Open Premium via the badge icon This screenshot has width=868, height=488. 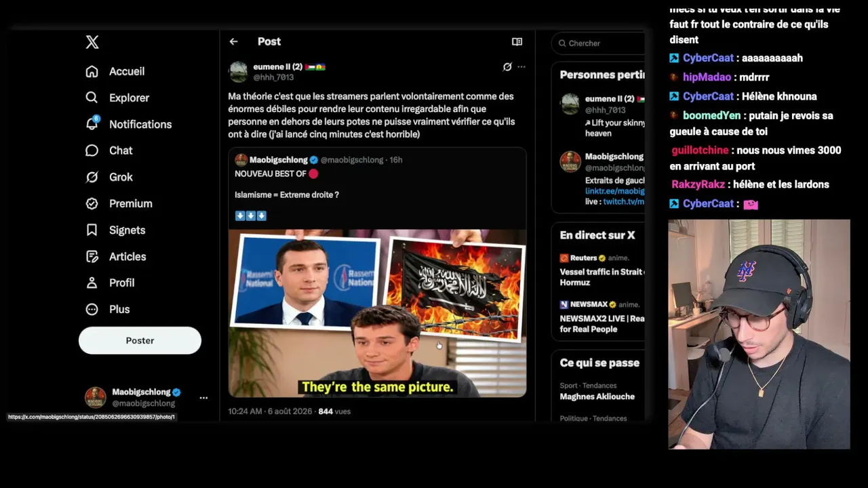(92, 203)
